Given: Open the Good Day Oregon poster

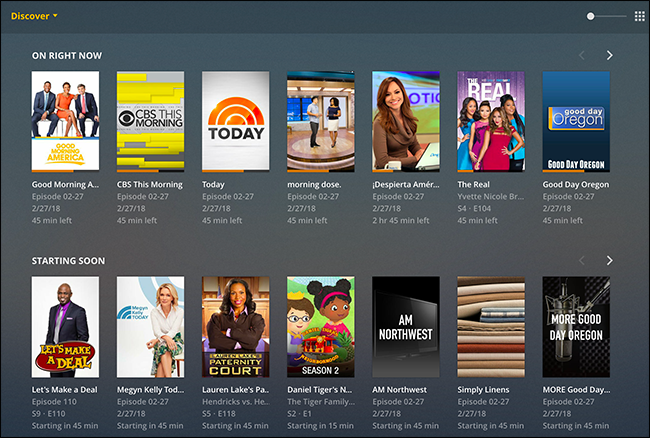Looking at the screenshot, I should 576,121.
